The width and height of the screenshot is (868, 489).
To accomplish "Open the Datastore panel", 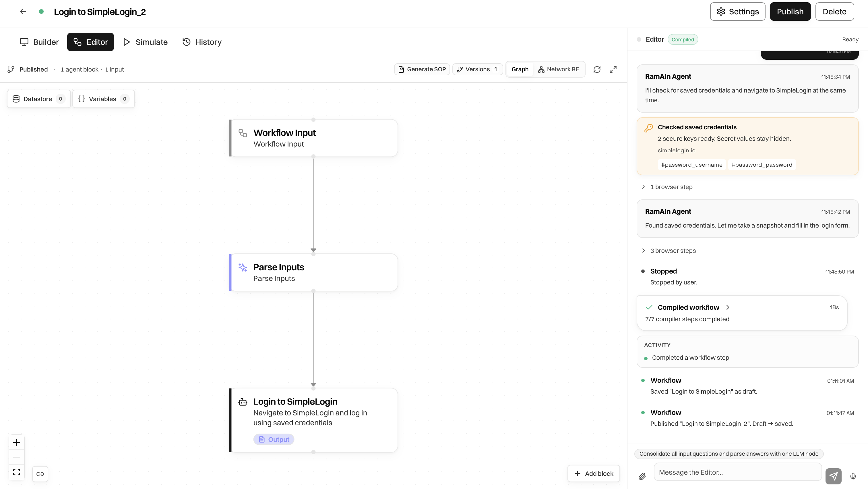I will coord(39,99).
